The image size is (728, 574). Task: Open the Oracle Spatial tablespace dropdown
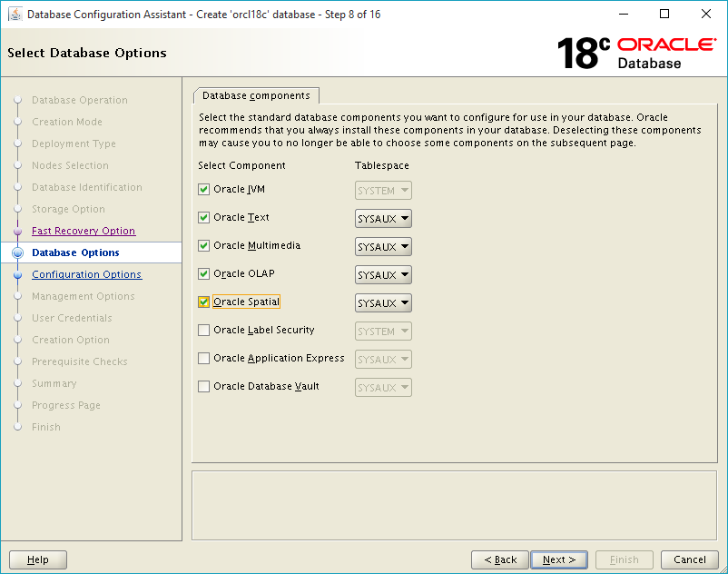pos(383,302)
